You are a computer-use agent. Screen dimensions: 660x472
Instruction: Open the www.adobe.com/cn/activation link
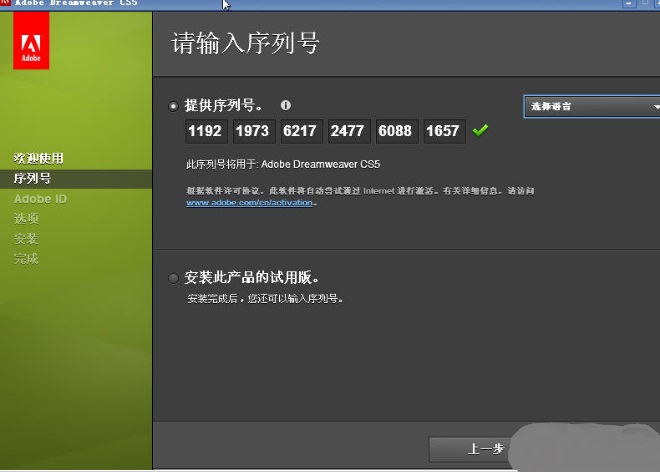click(251, 202)
